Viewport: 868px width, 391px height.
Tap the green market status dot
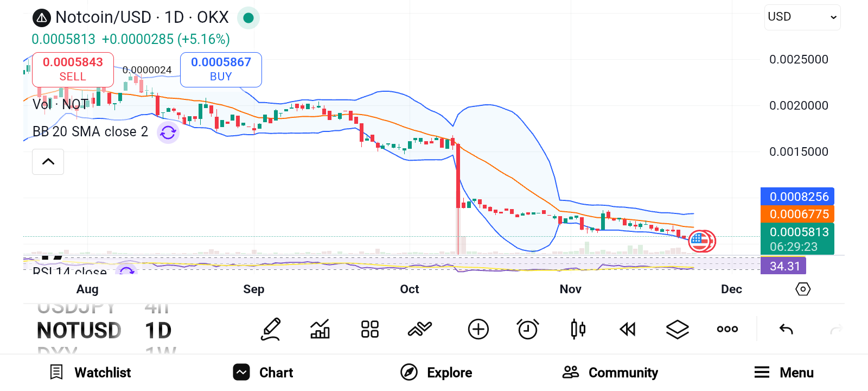click(248, 18)
